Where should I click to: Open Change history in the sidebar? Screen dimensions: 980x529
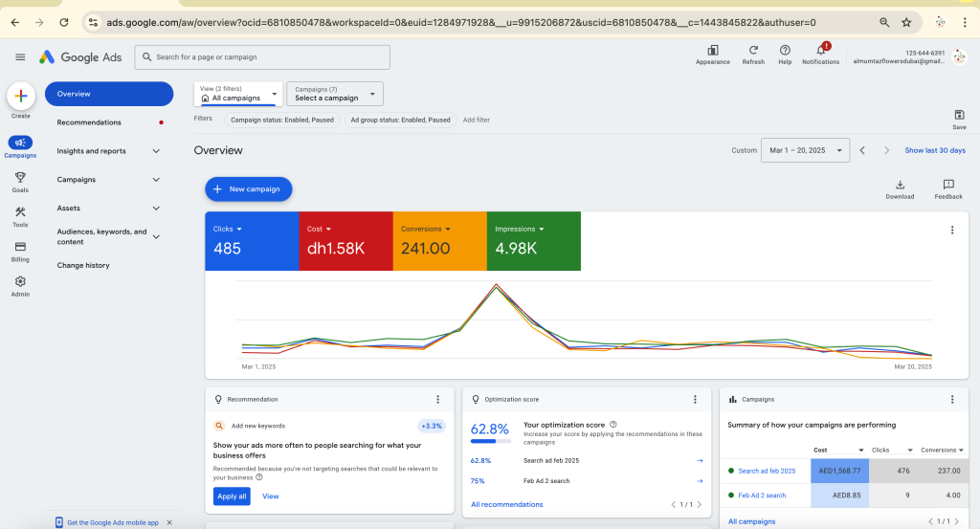point(83,265)
